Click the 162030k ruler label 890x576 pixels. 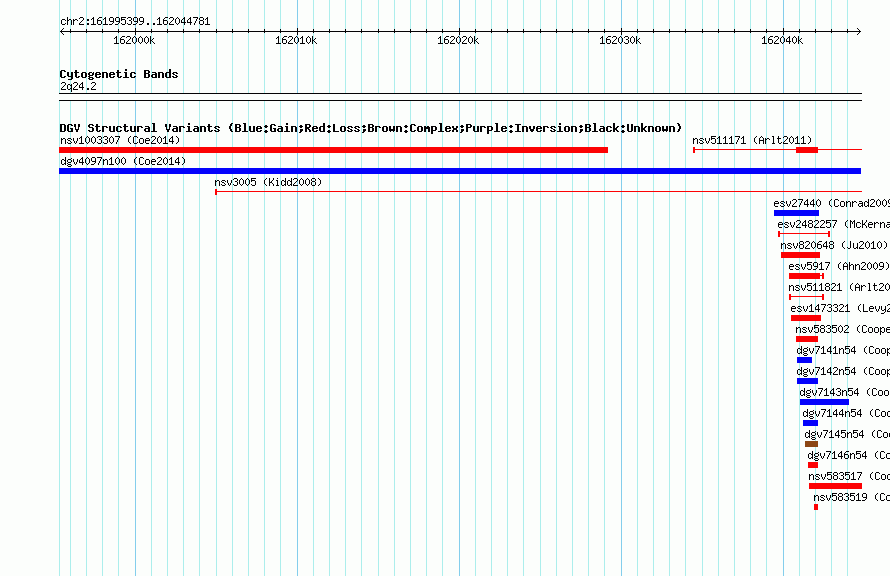coord(620,40)
